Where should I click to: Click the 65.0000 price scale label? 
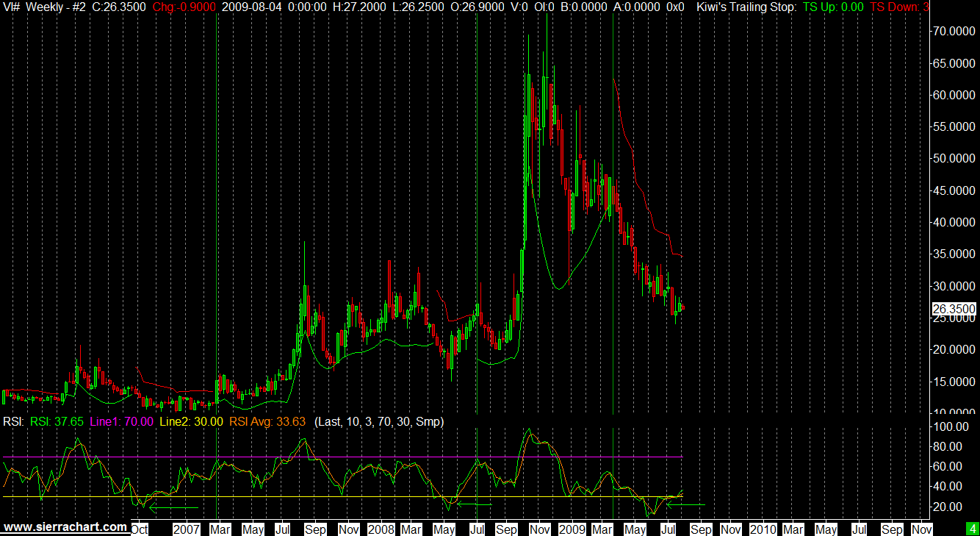coord(954,63)
